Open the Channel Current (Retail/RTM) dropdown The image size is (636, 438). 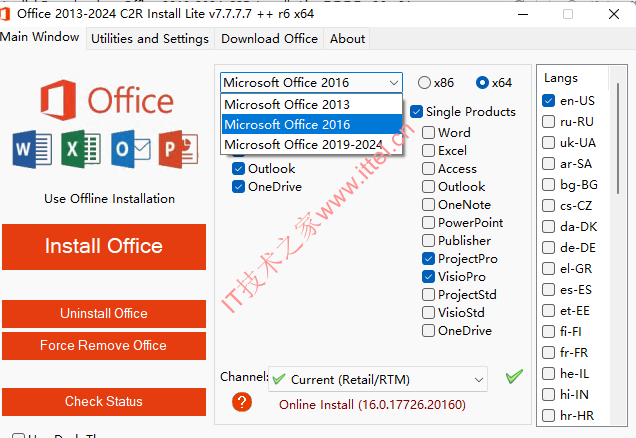click(x=378, y=380)
